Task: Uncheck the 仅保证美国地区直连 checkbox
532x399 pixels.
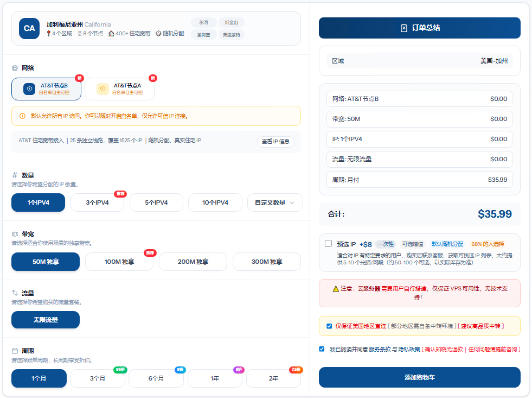Action: tap(329, 326)
